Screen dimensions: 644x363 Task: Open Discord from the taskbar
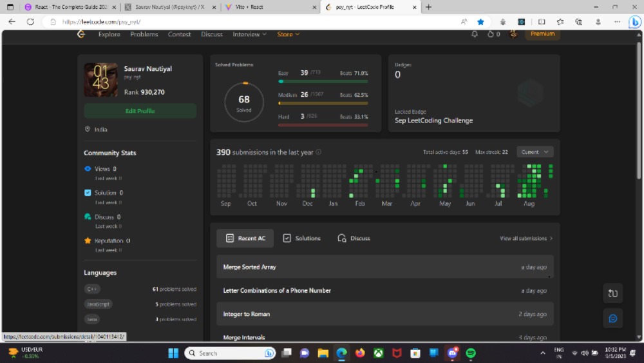click(452, 353)
